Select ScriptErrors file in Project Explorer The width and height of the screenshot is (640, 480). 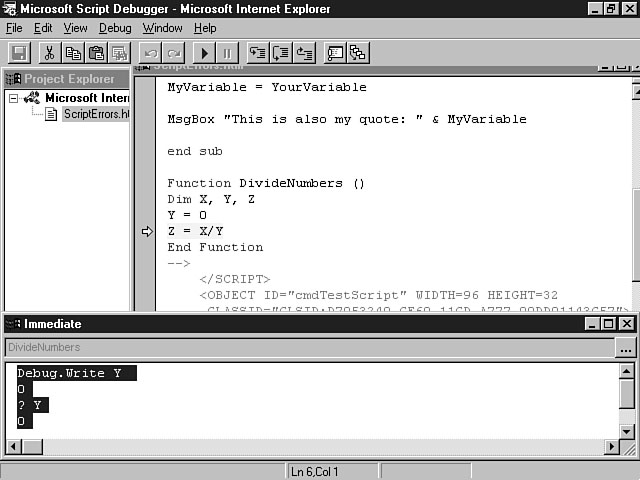(96, 114)
